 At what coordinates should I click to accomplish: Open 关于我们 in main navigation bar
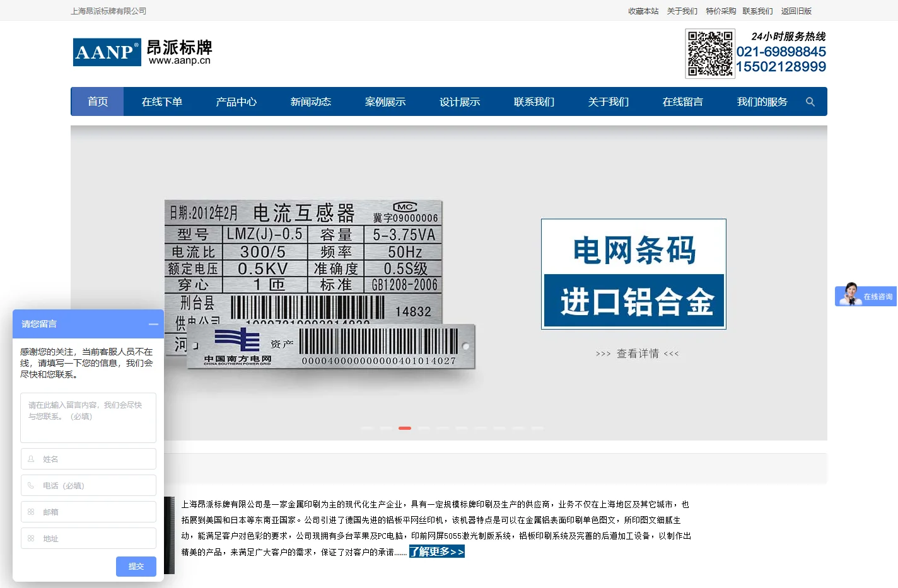(x=609, y=101)
